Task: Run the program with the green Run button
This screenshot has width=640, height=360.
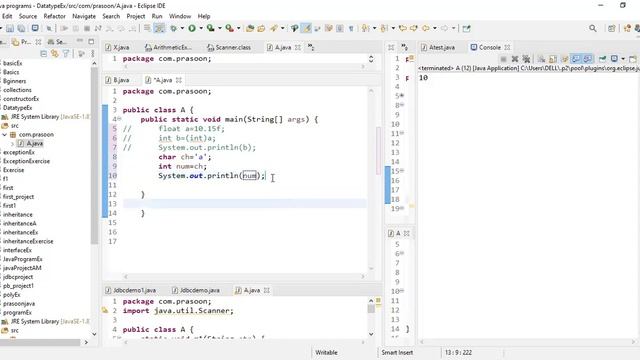Action: 191,28
